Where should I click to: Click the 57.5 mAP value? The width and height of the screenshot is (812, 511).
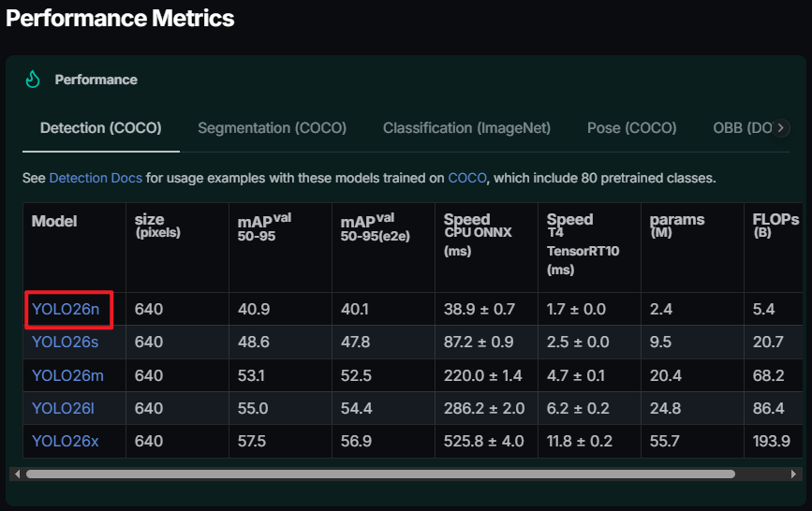pyautogui.click(x=252, y=441)
